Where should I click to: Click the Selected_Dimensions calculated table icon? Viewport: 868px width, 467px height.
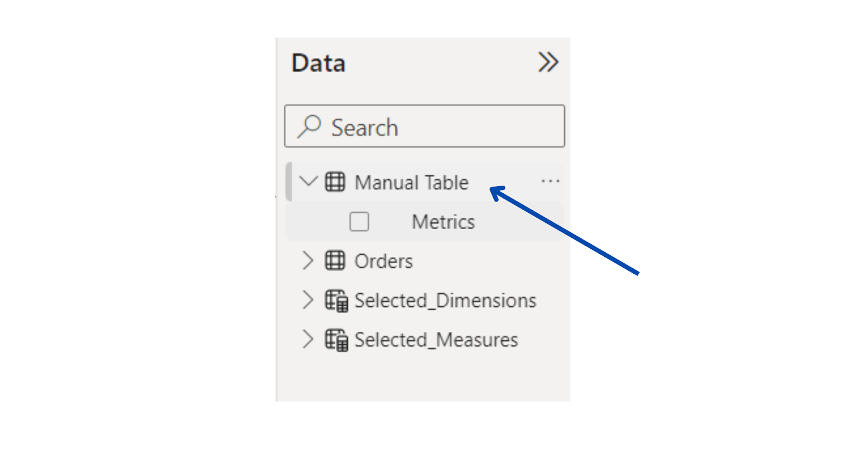coord(336,301)
